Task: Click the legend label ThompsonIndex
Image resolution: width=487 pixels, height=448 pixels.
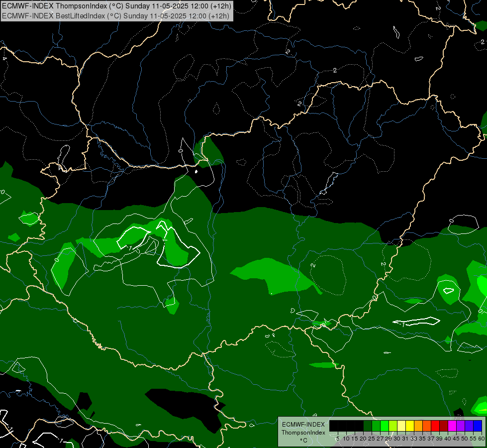Action: 303,433
